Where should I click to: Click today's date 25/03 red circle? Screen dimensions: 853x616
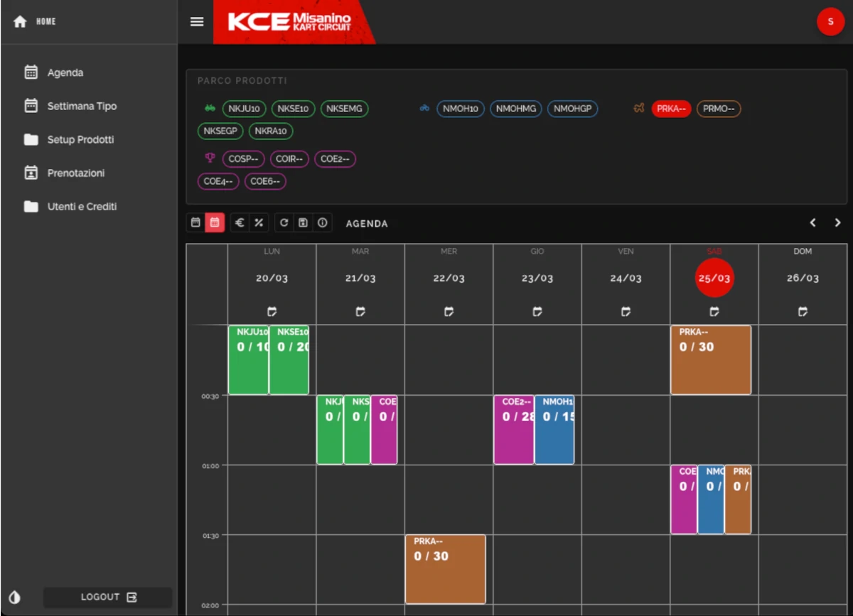point(714,278)
